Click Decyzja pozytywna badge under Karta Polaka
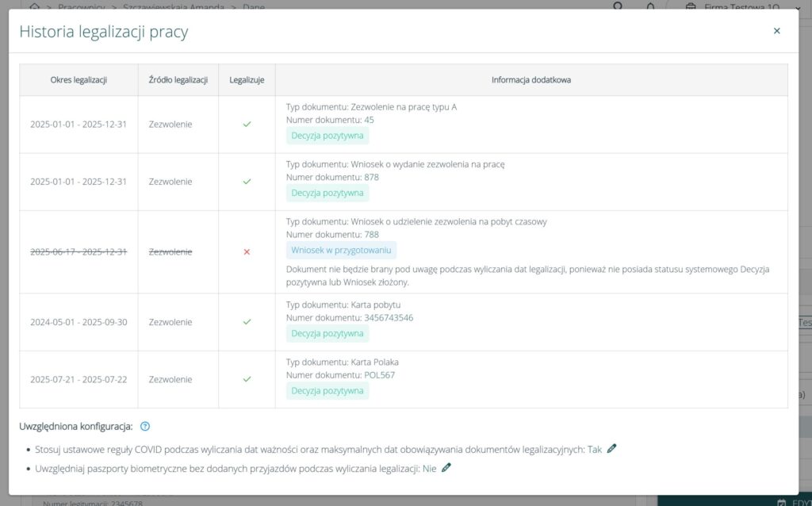The height and width of the screenshot is (506, 812). point(327,391)
